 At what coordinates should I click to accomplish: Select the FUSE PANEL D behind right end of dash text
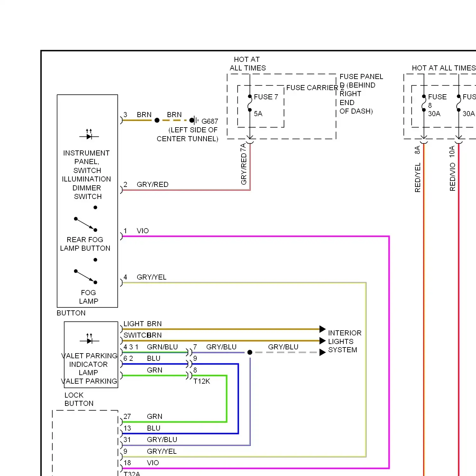tap(361, 94)
